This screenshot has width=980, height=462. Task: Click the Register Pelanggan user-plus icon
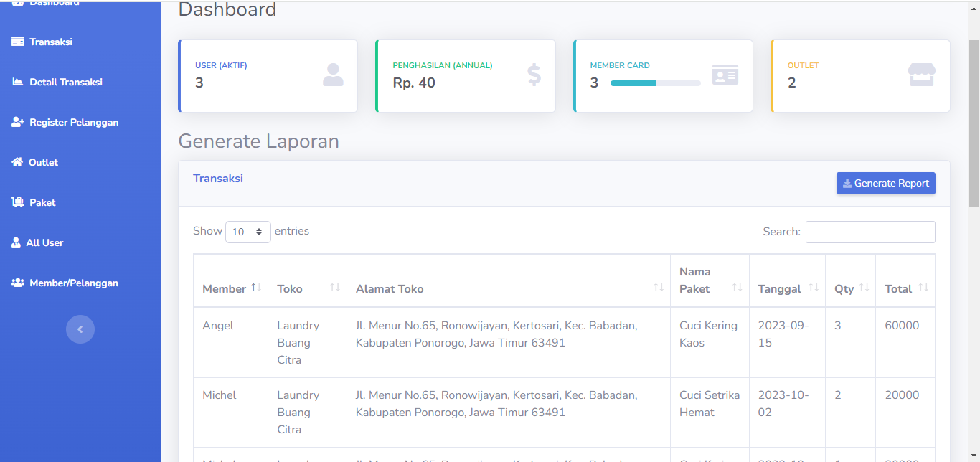click(18, 122)
